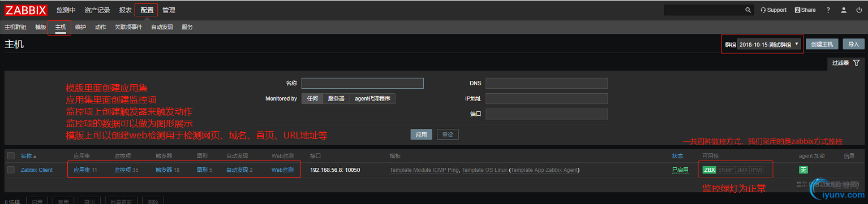Open Web监测 link in Zabbix Client row

click(282, 170)
